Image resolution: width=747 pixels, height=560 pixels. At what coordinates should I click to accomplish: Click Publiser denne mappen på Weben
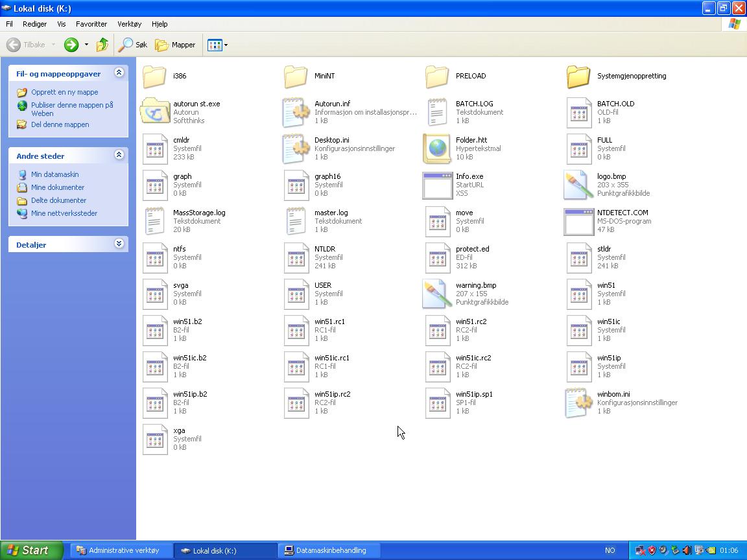73,109
